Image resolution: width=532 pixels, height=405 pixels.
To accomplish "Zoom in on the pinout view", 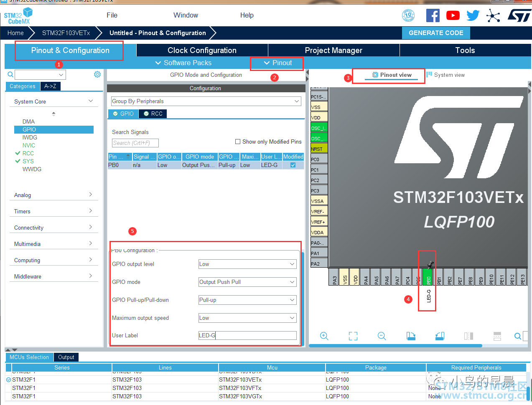I will pos(324,336).
